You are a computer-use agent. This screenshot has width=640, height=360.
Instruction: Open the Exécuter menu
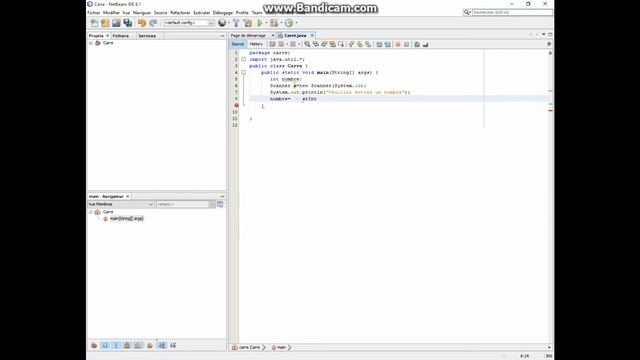[x=202, y=13]
